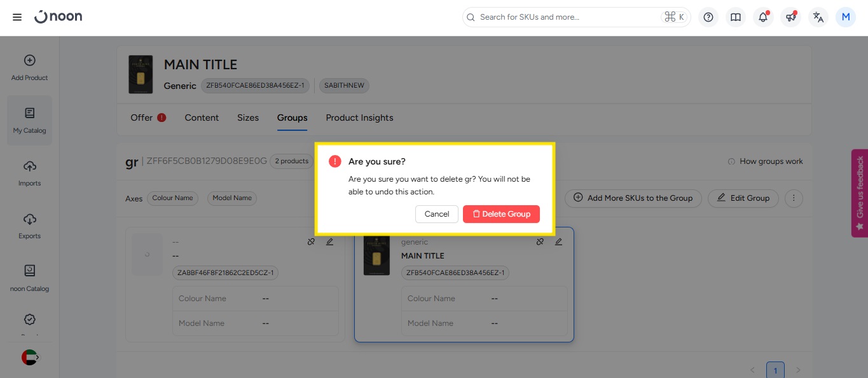
Task: Open the hamburger navigation menu
Action: (17, 17)
